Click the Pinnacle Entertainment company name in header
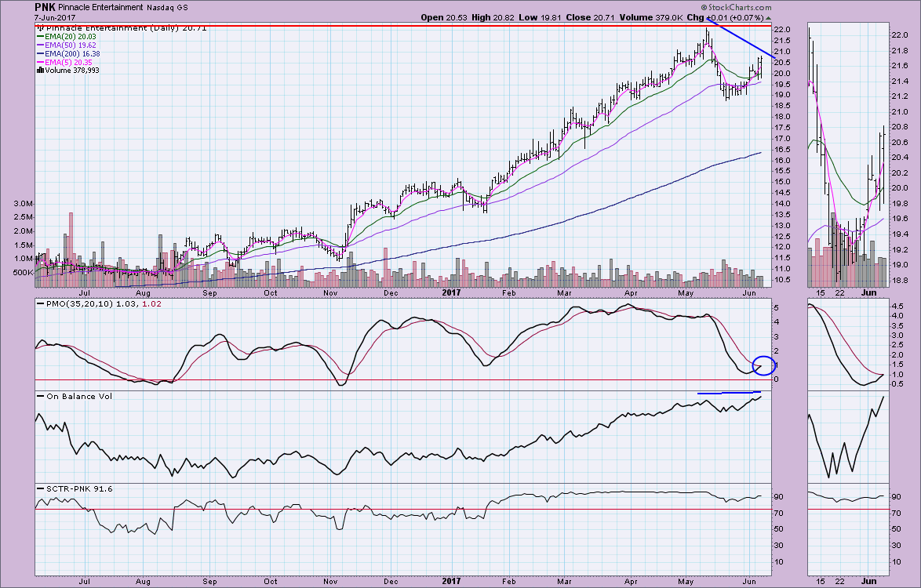 tap(100, 8)
